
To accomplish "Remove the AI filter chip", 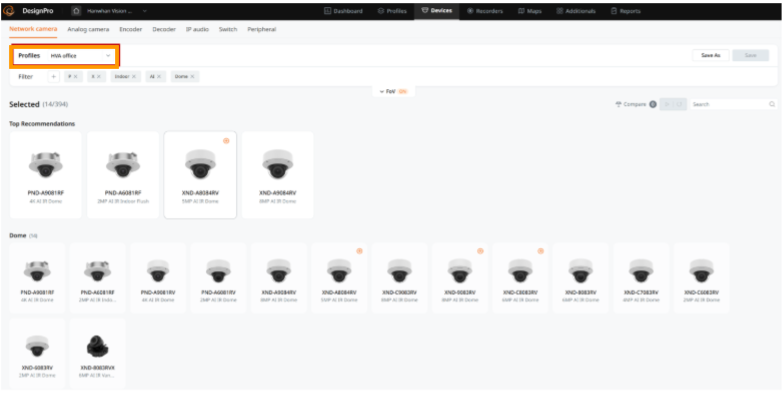I will click(158, 76).
